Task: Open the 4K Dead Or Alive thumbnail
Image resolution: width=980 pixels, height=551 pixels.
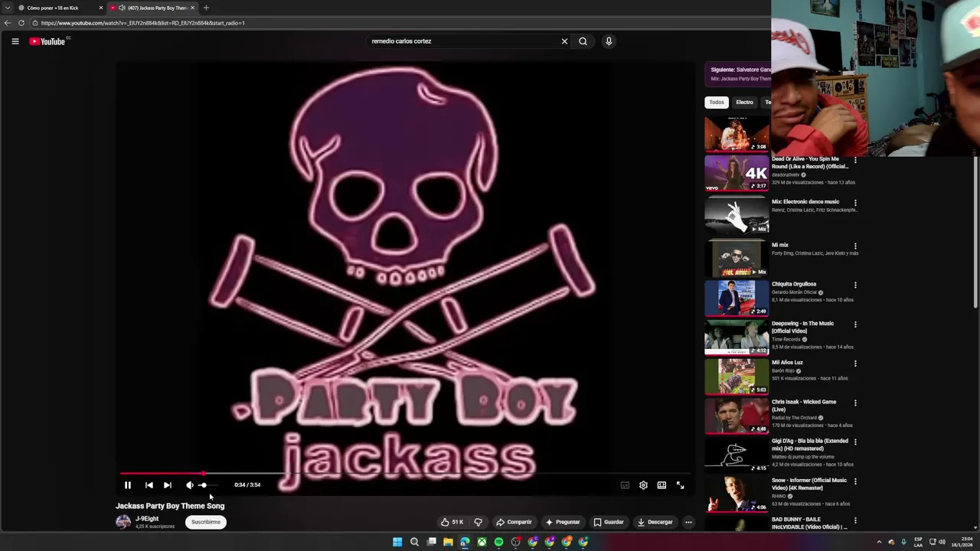Action: point(737,173)
